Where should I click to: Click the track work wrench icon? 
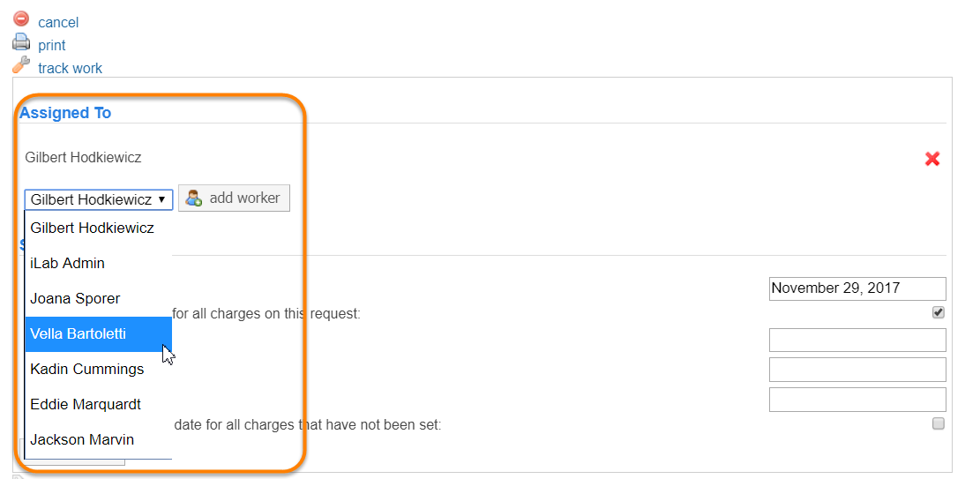coord(21,65)
